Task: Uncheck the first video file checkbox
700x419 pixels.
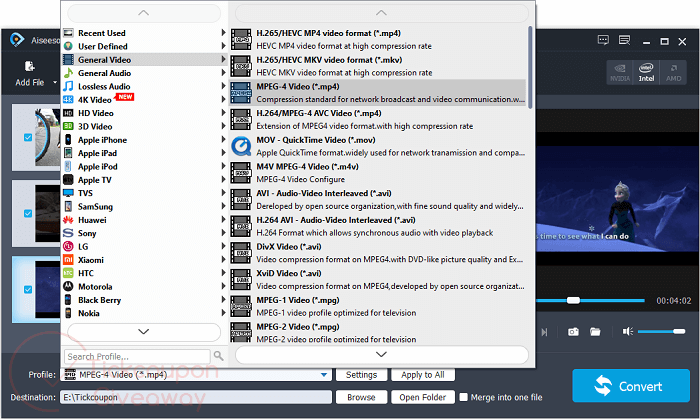Action: click(x=28, y=137)
